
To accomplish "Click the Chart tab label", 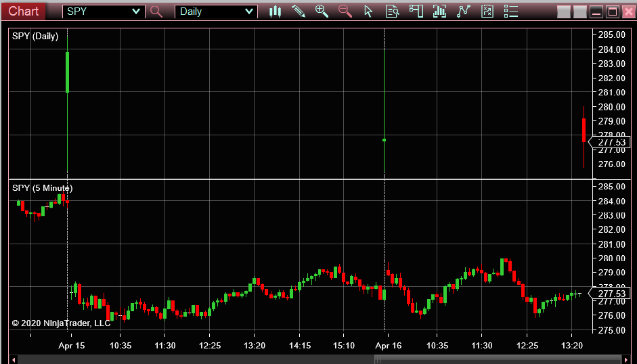I will click(24, 11).
